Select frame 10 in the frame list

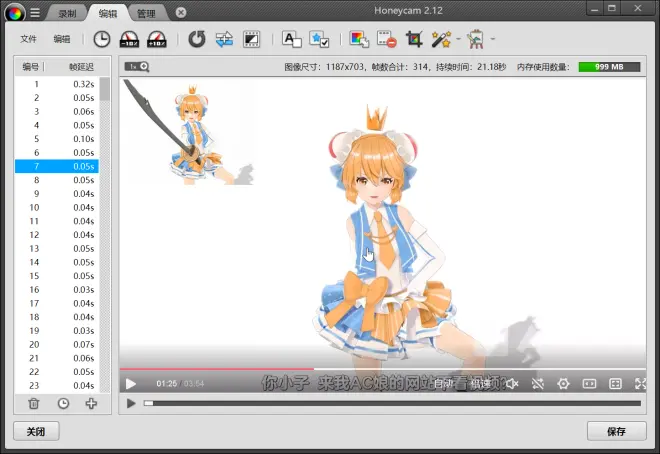point(57,207)
